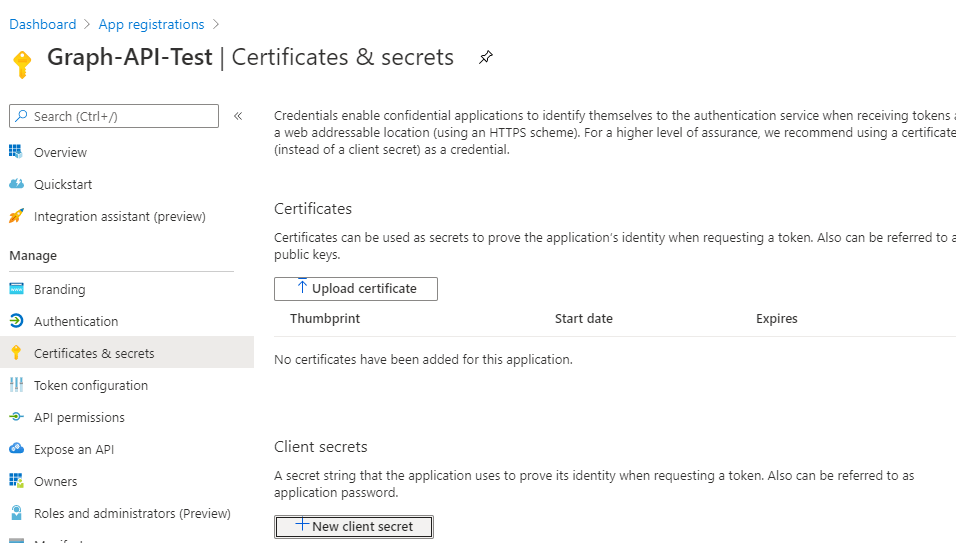
Task: Click the New client secret button
Action: pos(354,526)
